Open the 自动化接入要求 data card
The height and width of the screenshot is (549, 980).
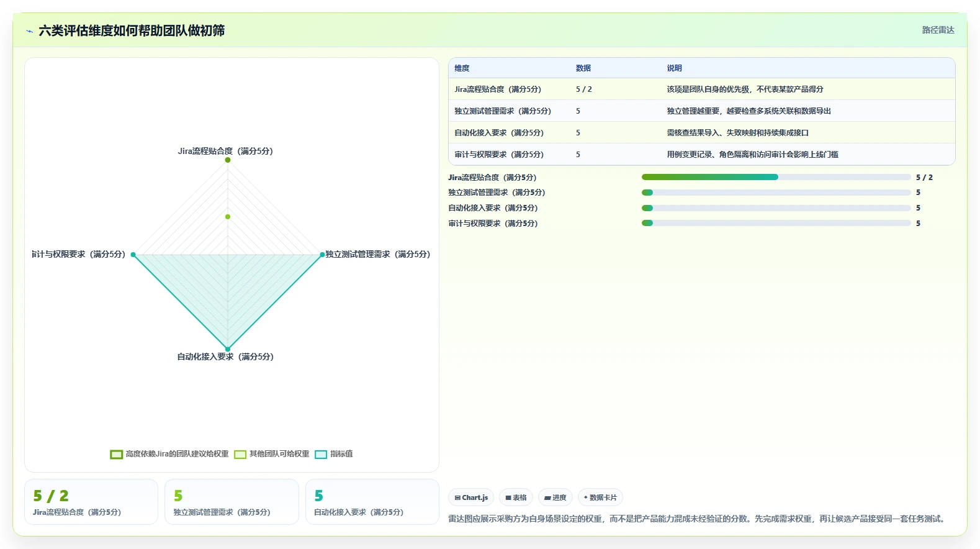click(372, 502)
